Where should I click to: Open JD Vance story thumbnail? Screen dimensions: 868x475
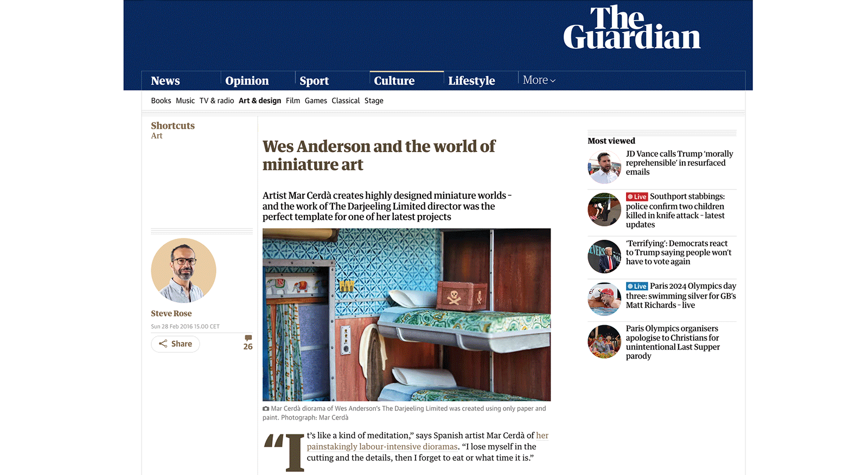(604, 167)
